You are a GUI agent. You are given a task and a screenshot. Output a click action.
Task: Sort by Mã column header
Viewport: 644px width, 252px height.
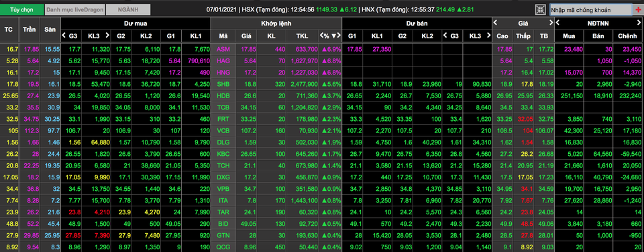tap(223, 36)
